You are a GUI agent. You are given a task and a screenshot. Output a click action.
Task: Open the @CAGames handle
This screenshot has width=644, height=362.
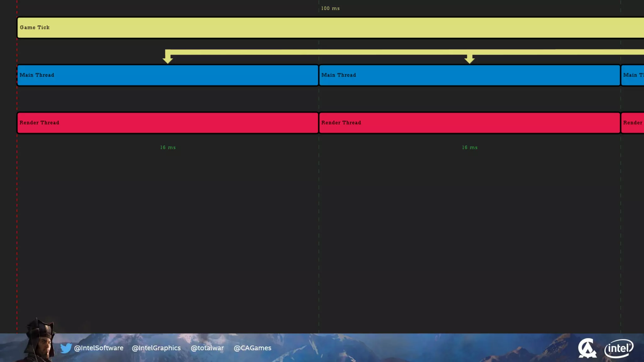tap(253, 348)
